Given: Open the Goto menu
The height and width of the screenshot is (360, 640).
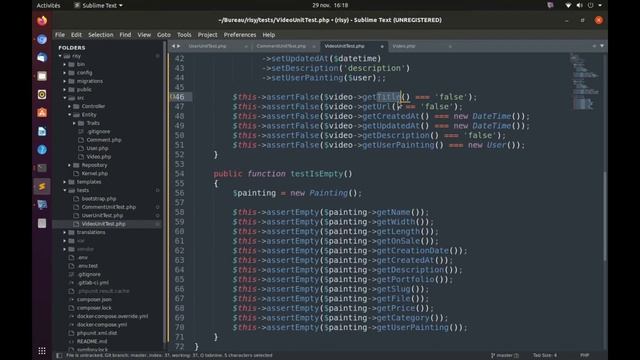Looking at the screenshot, I should [164, 35].
